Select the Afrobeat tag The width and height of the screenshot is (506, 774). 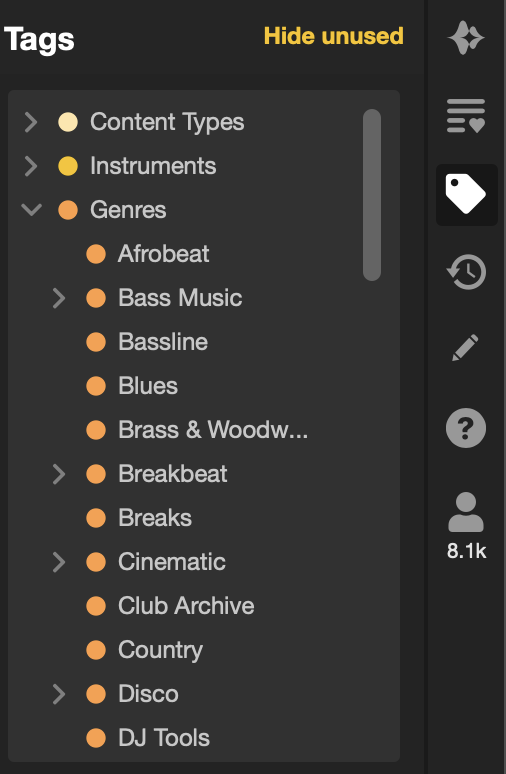(x=163, y=254)
